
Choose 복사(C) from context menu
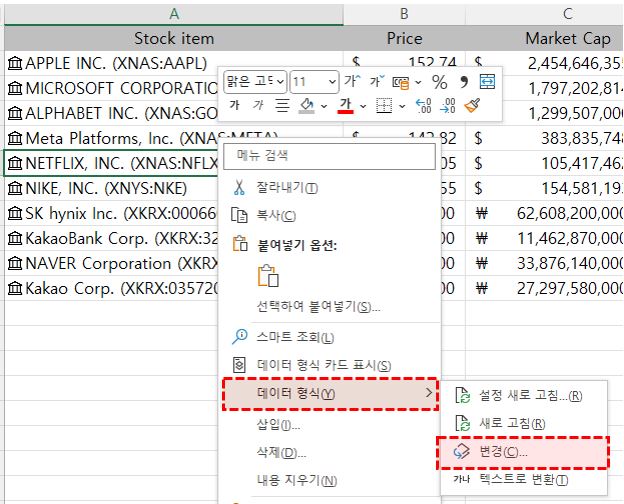(330, 216)
